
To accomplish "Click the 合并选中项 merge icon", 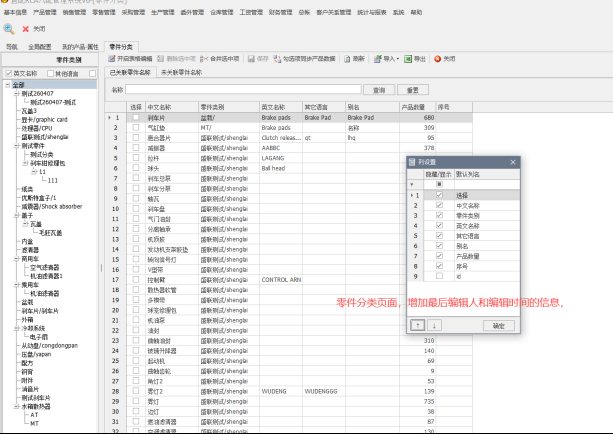I will pyautogui.click(x=204, y=59).
